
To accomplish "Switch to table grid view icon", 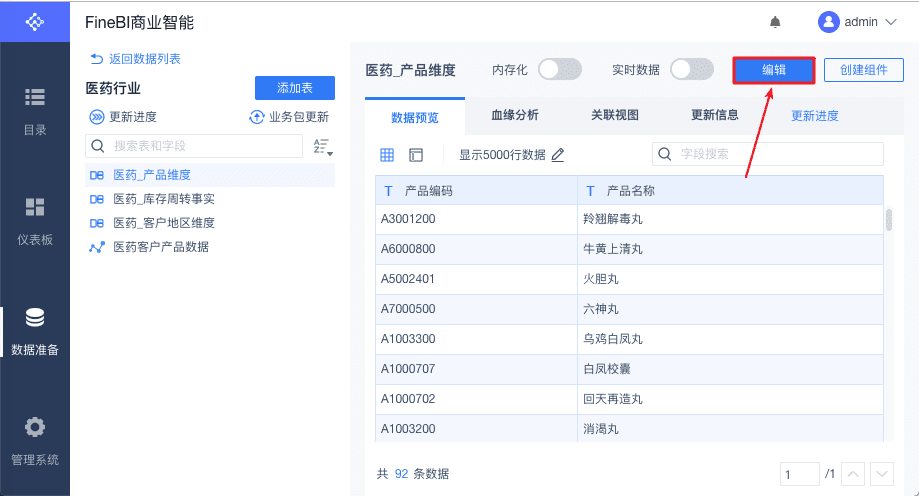I will pos(387,155).
